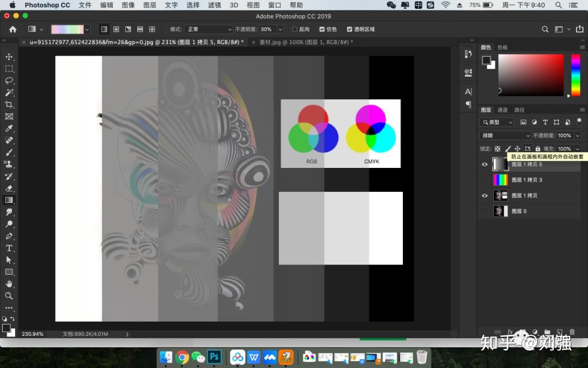Choose the Diamond Gradient style button
The width and height of the screenshot is (588, 368).
pyautogui.click(x=152, y=29)
